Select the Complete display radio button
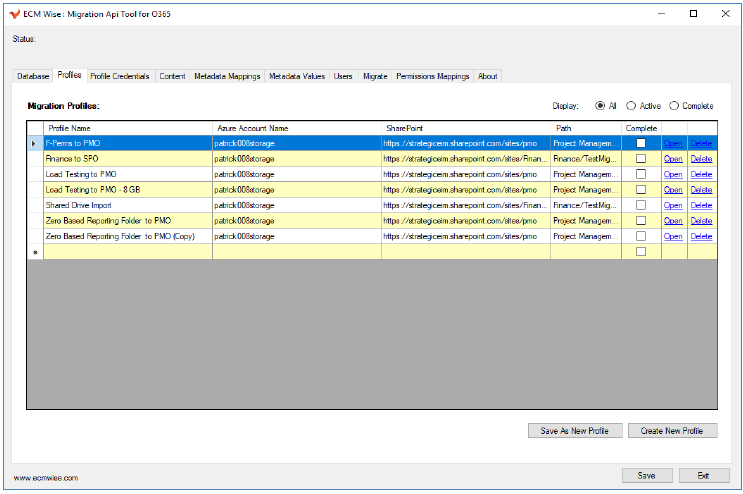The width and height of the screenshot is (743, 494). pos(674,106)
